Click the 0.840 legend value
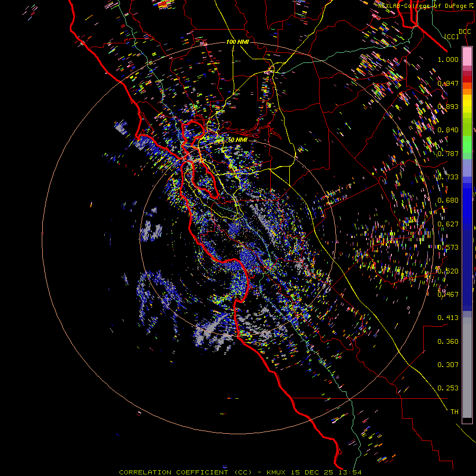This screenshot has height=476, width=476. tap(448, 130)
